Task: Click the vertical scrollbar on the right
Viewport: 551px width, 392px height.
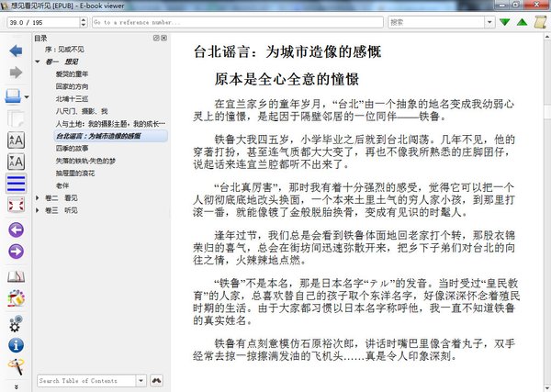Action: click(x=547, y=214)
